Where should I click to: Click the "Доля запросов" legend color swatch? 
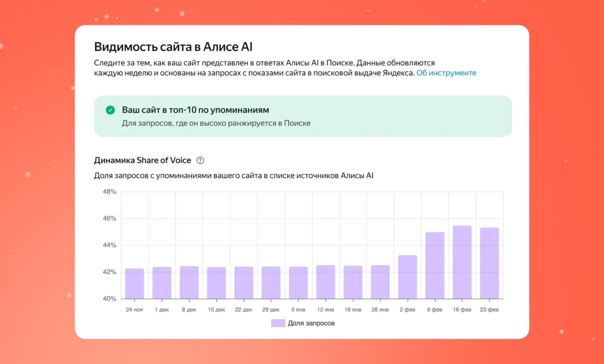278,323
